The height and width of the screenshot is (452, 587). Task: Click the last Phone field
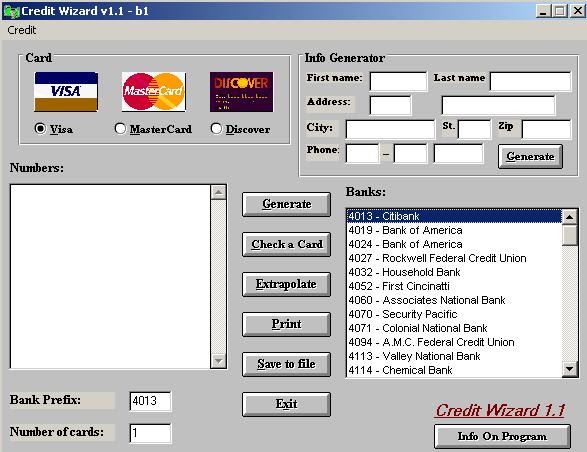[x=458, y=154]
